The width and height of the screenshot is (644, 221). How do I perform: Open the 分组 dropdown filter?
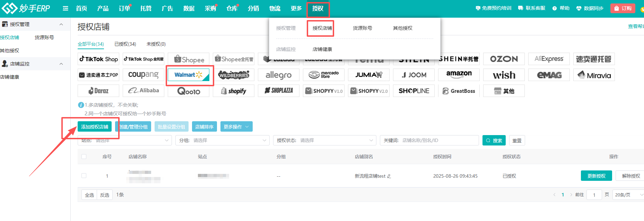pos(223,140)
